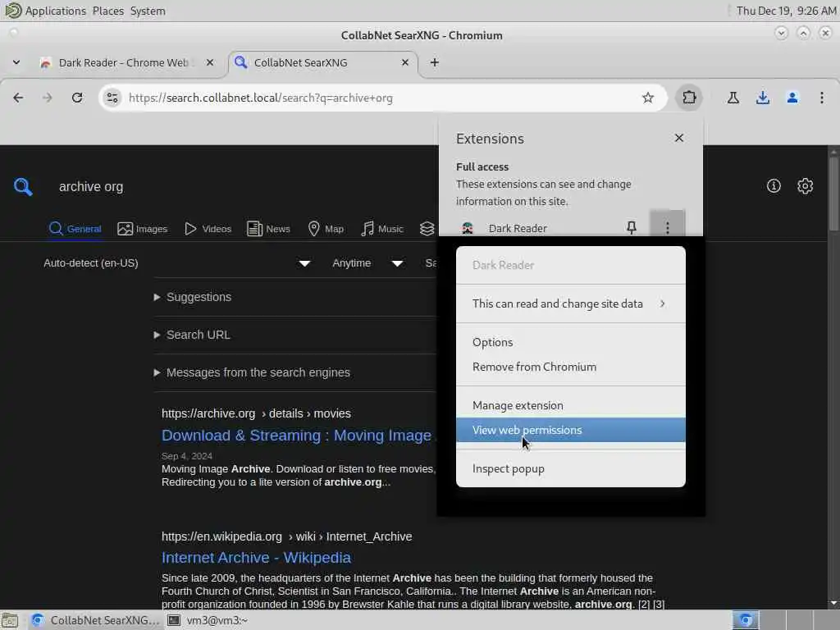840x630 pixels.
Task: Close the CollabNet SearXNG tab
Action: pos(405,62)
